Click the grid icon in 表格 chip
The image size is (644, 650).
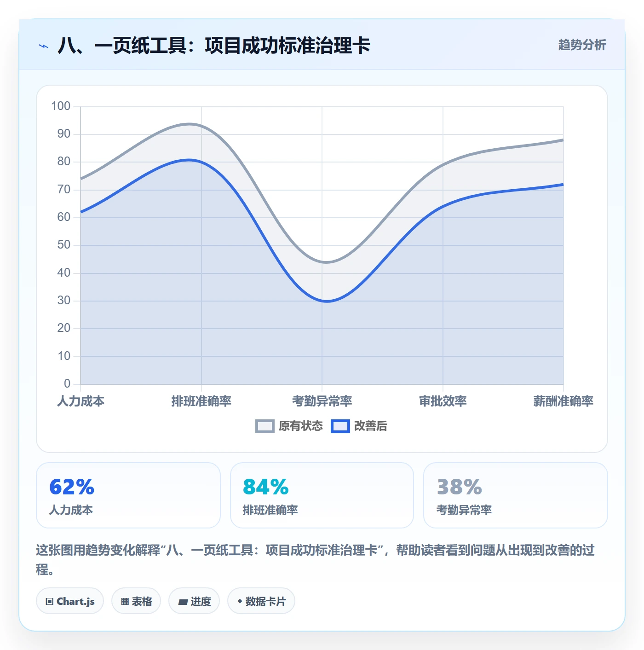pyautogui.click(x=125, y=601)
